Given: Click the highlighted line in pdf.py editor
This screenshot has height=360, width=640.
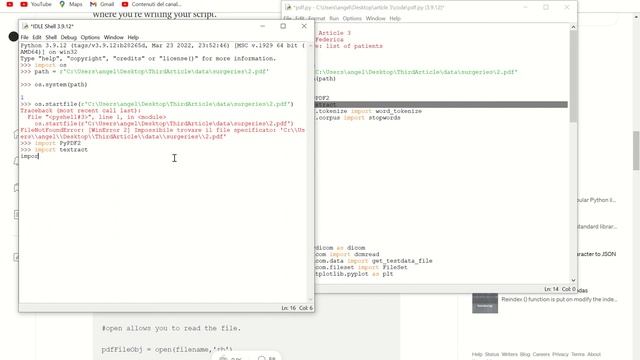Looking at the screenshot, I should coord(441,104).
